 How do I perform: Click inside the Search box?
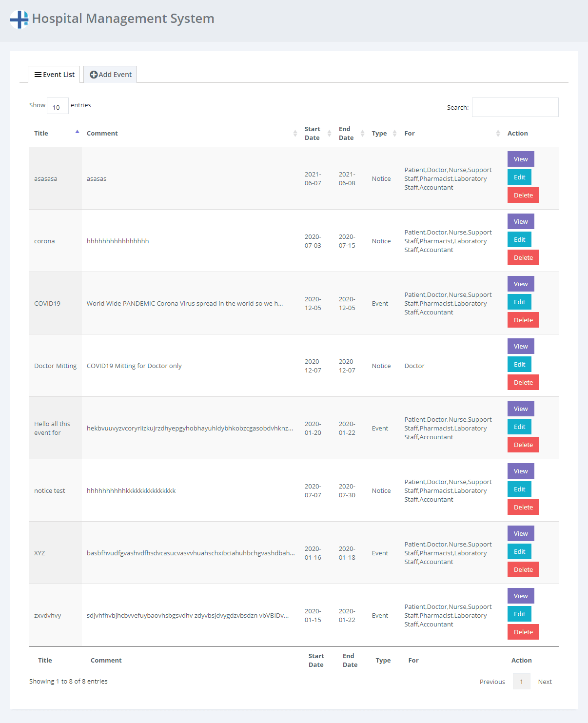coord(514,107)
